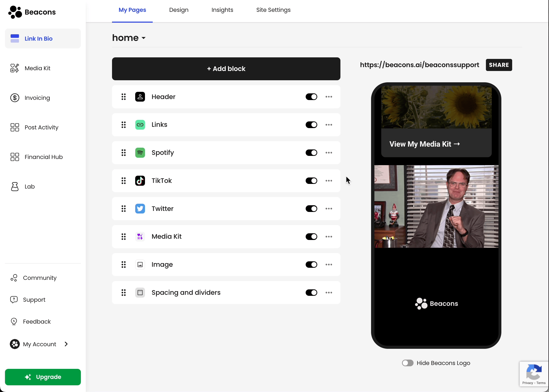This screenshot has height=392, width=549.
Task: Click the Beacons logo in phone preview
Action: point(436,304)
